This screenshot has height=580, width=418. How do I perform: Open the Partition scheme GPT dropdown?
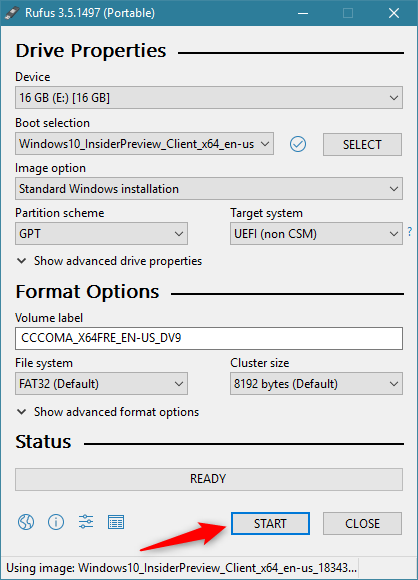(x=101, y=233)
